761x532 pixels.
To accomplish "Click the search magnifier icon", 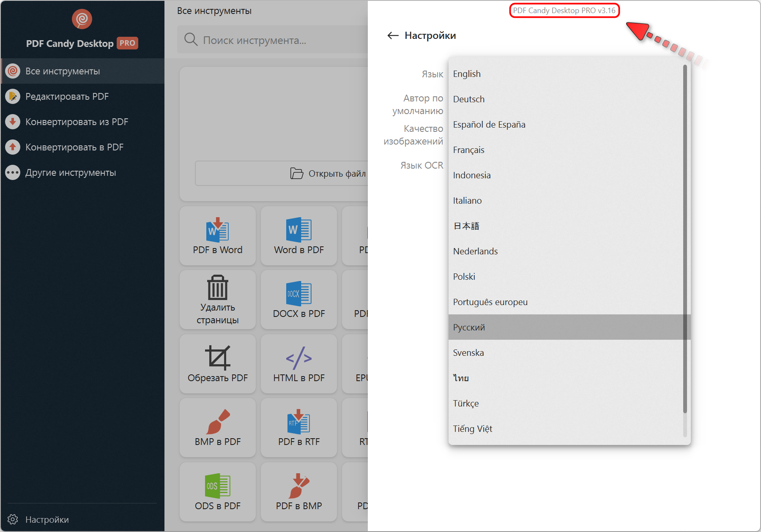I will click(x=191, y=40).
